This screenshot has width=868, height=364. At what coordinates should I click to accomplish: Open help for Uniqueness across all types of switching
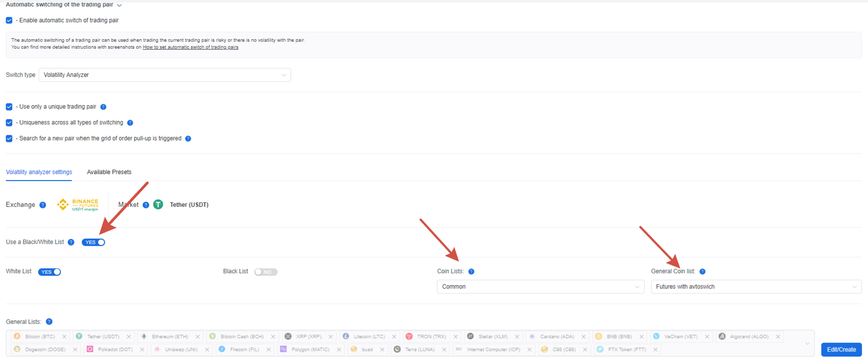pyautogui.click(x=130, y=122)
